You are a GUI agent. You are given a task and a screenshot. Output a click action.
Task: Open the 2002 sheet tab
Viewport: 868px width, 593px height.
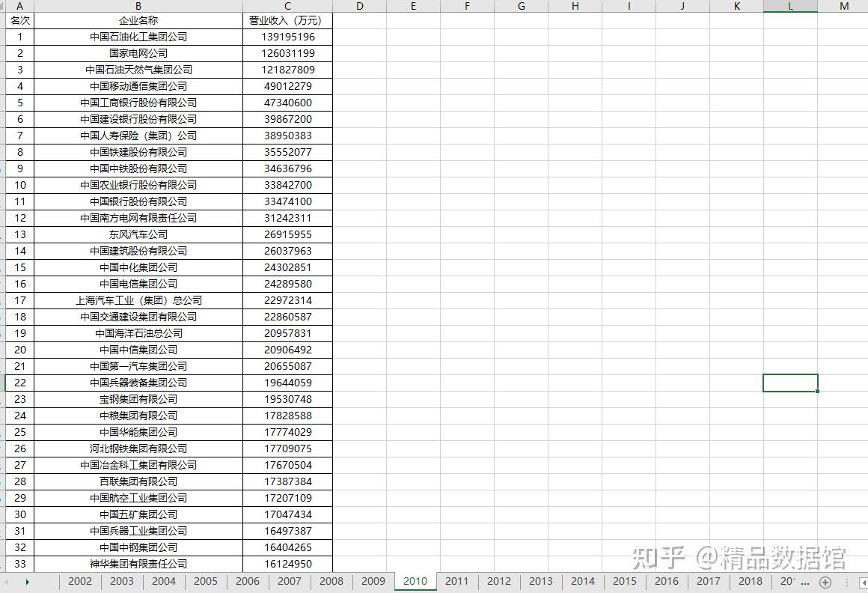tap(79, 581)
